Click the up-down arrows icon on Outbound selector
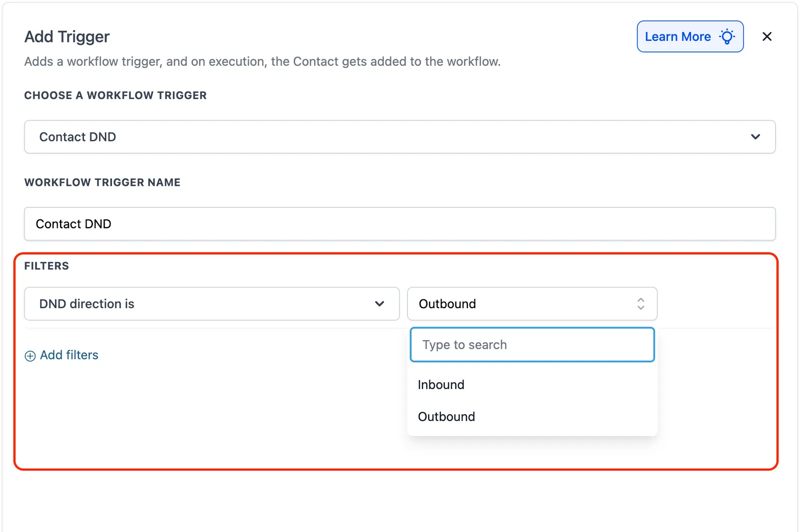Image resolution: width=800 pixels, height=532 pixels. (640, 304)
